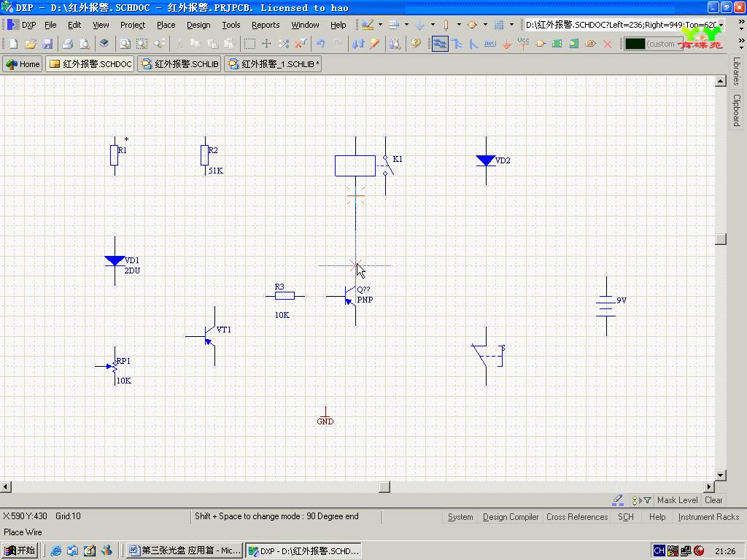Place a sheet entry icon
This screenshot has width=747, height=560.
point(574,44)
